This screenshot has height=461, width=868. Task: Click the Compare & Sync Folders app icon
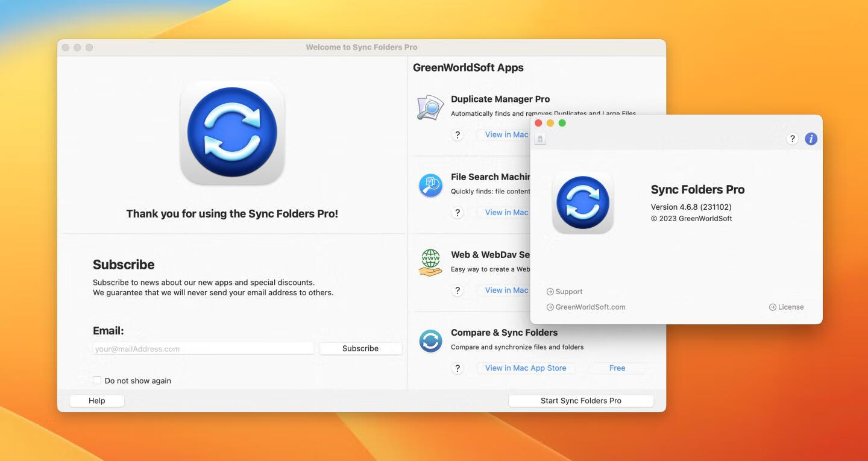click(x=430, y=341)
